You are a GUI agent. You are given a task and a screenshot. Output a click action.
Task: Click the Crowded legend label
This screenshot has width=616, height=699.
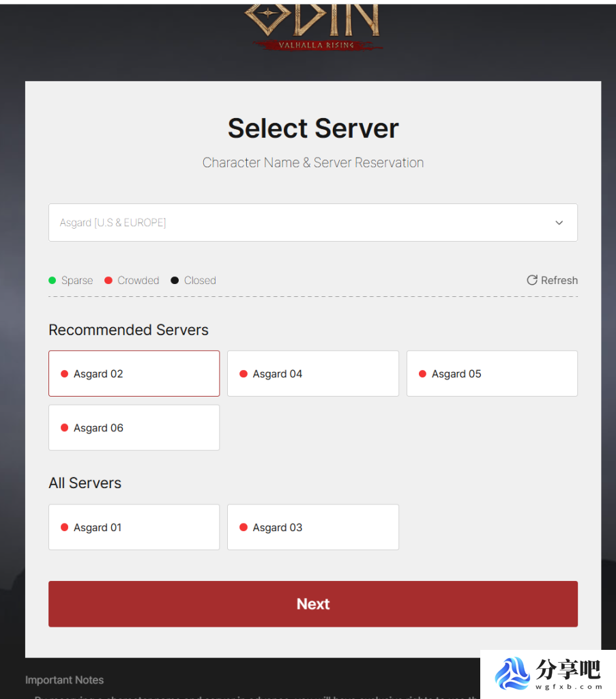click(x=138, y=281)
